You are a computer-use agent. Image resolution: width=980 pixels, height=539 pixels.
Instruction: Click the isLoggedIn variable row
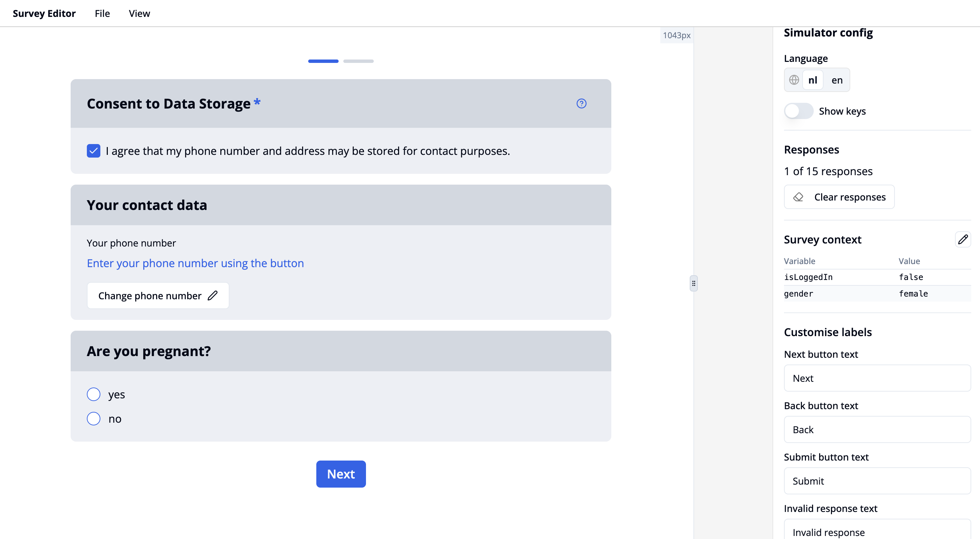click(877, 277)
